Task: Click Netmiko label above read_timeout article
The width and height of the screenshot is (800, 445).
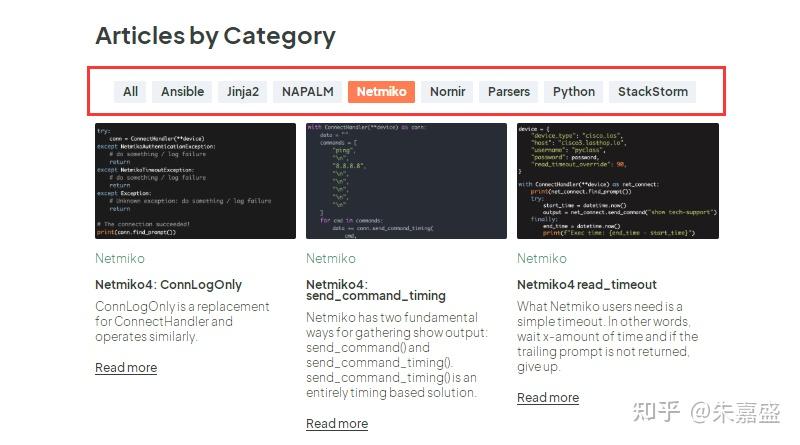Action: pyautogui.click(x=542, y=259)
